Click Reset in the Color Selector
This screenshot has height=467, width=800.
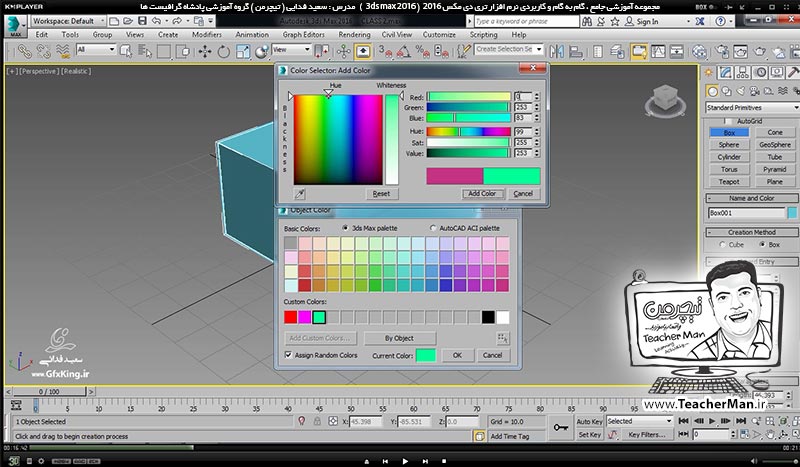point(381,193)
